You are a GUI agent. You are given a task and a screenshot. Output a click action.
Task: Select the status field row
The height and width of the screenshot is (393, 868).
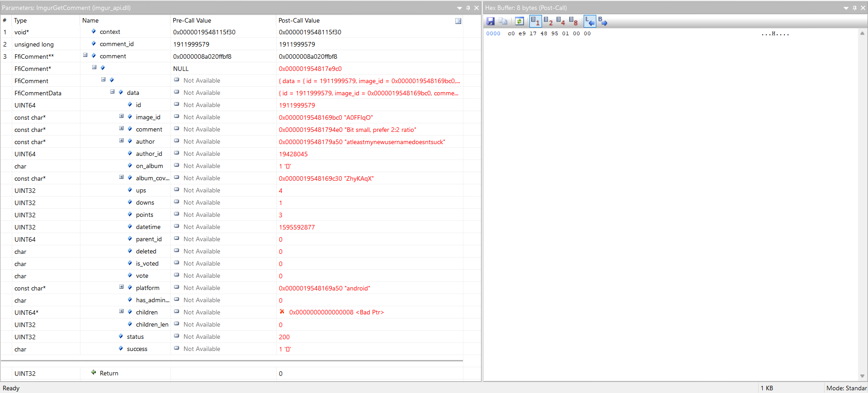pyautogui.click(x=231, y=337)
